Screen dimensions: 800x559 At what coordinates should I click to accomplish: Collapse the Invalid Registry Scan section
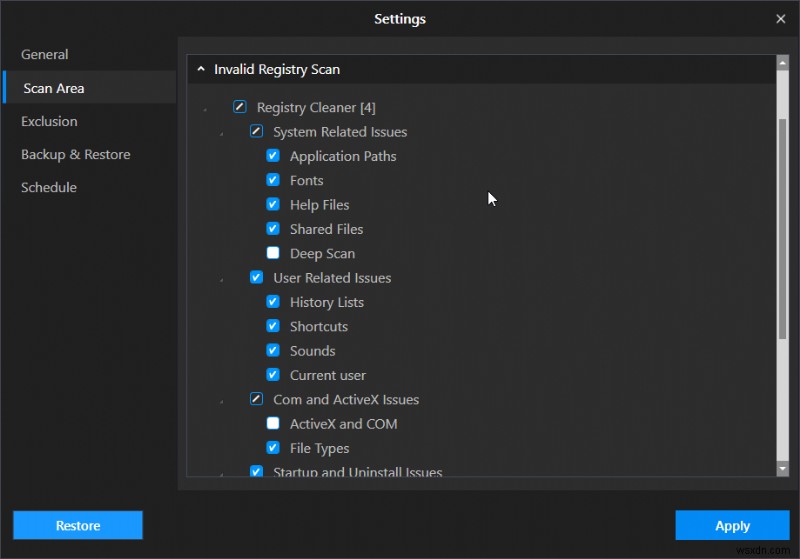point(201,70)
